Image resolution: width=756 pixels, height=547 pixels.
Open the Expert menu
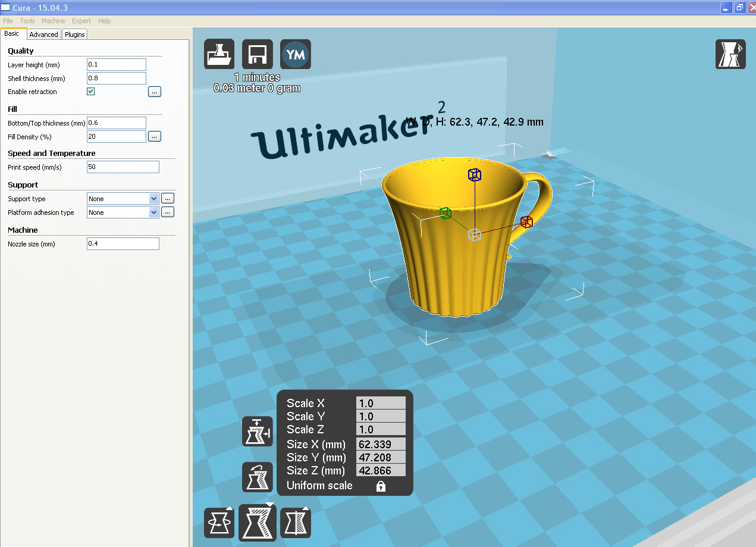pos(81,20)
